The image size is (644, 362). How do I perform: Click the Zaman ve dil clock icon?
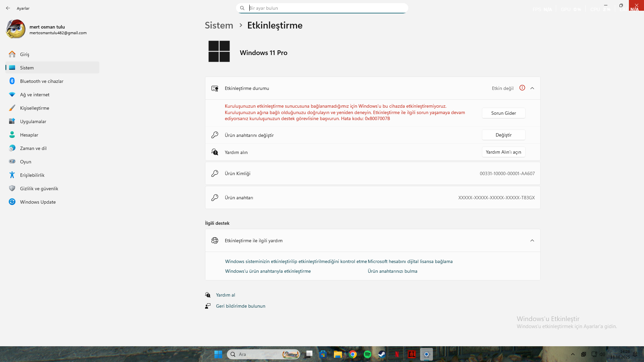coord(12,148)
